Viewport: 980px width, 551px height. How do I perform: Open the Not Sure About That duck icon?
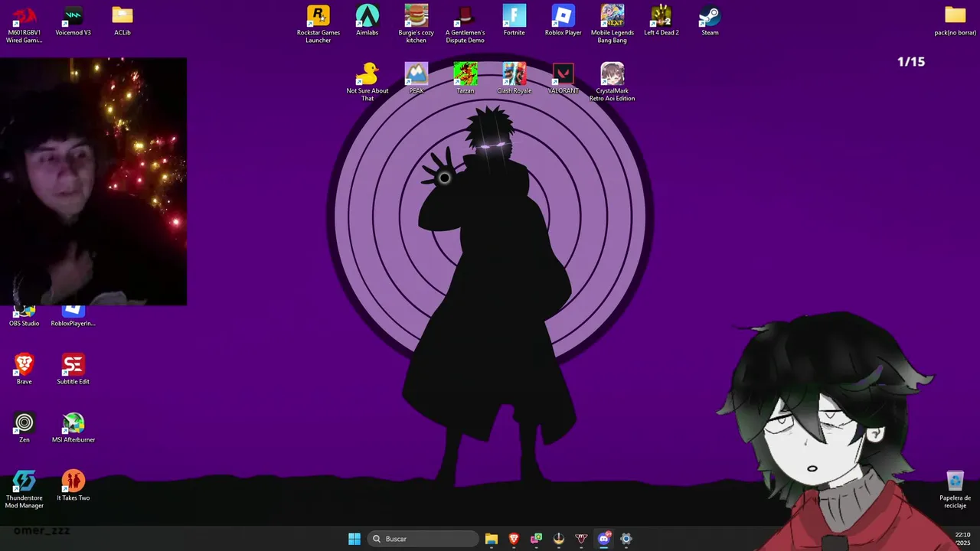pos(367,82)
